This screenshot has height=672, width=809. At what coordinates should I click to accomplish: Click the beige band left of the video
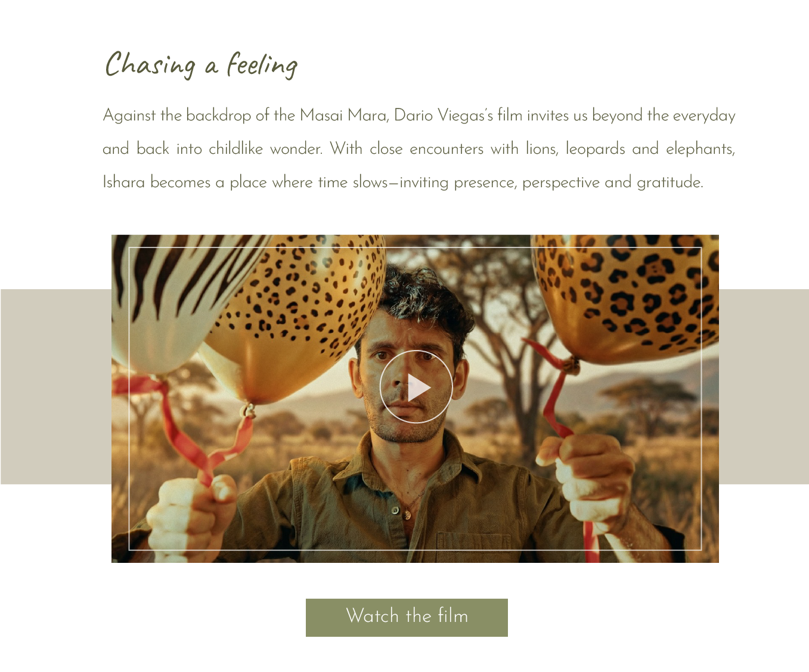coord(56,386)
